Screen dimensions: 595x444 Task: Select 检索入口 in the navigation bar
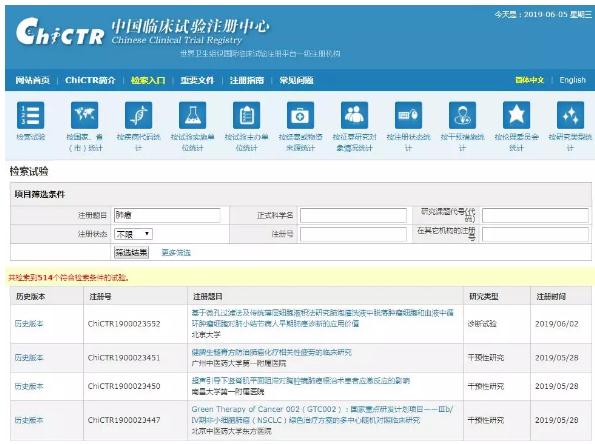148,80
